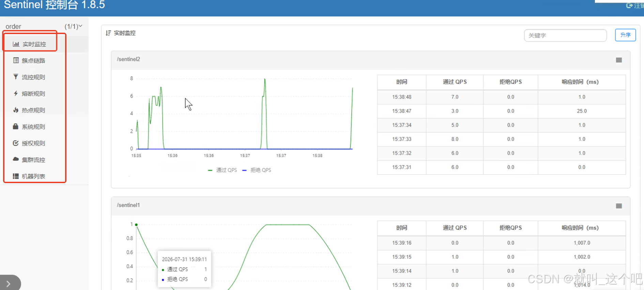Select the 1,002.0 response time cell
The height and width of the screenshot is (290, 644).
(x=582, y=257)
